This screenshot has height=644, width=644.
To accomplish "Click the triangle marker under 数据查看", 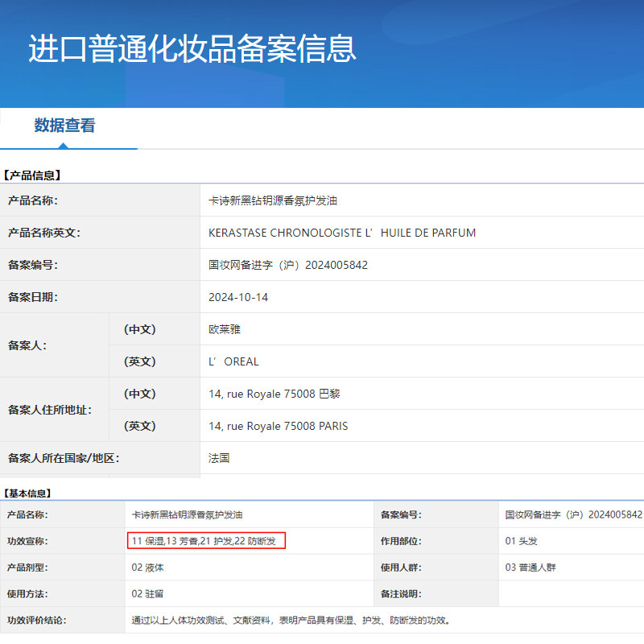I will [x=63, y=146].
